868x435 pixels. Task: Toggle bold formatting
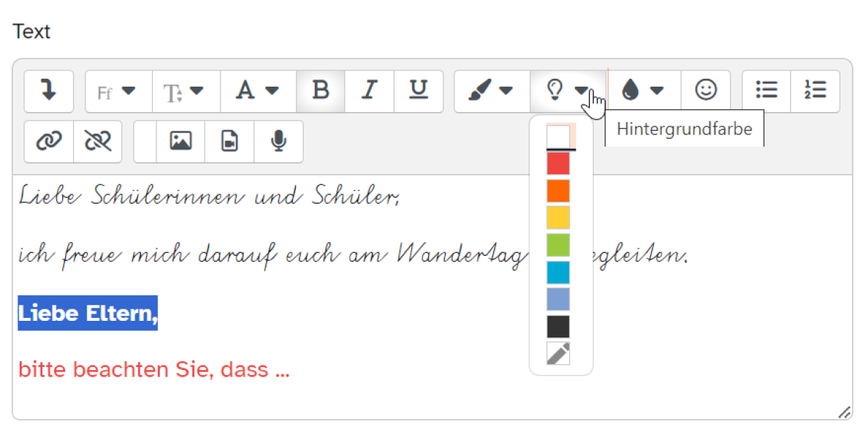tap(320, 91)
